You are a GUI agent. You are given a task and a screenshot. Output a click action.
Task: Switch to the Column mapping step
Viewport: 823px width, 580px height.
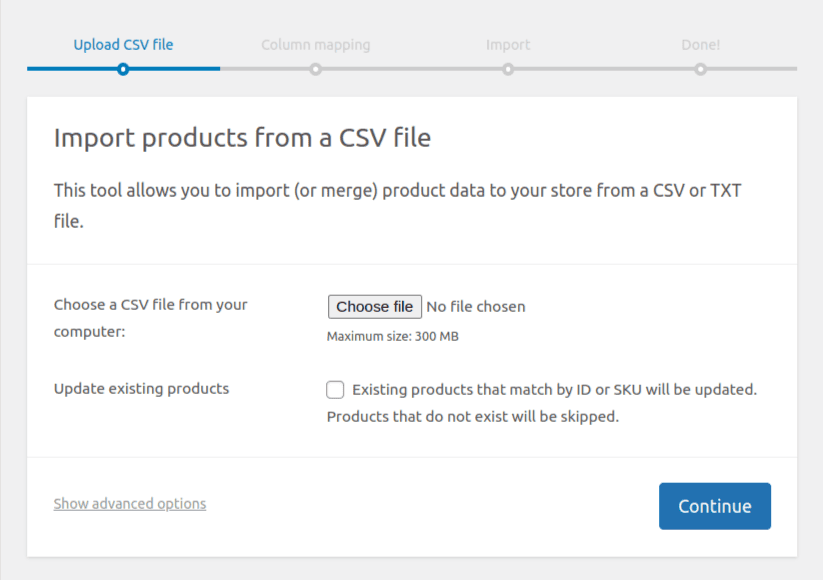point(315,44)
